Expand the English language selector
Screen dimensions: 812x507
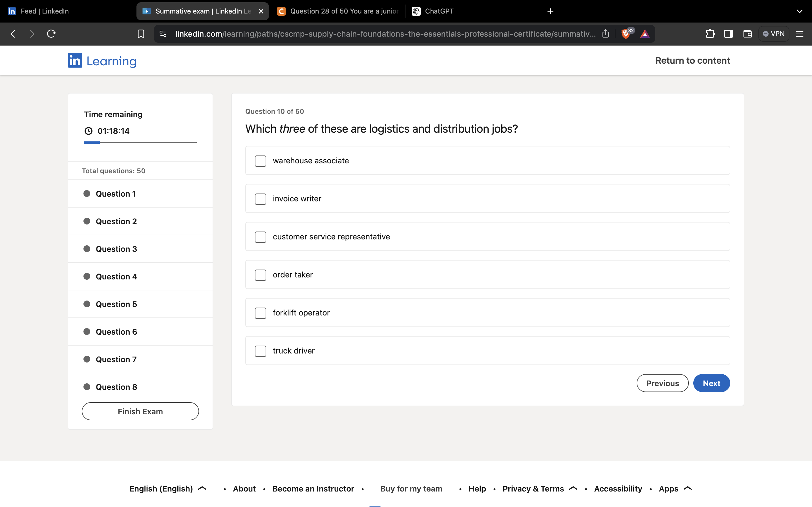[x=168, y=489]
